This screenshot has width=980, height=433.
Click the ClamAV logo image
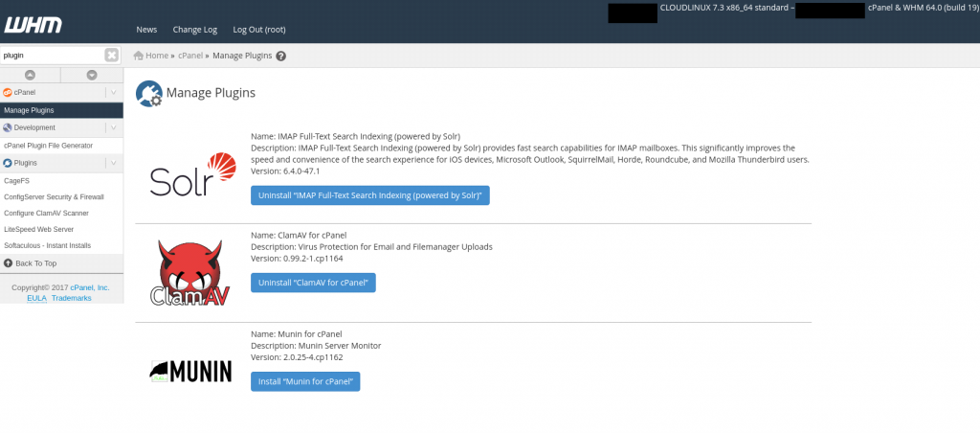click(x=190, y=273)
